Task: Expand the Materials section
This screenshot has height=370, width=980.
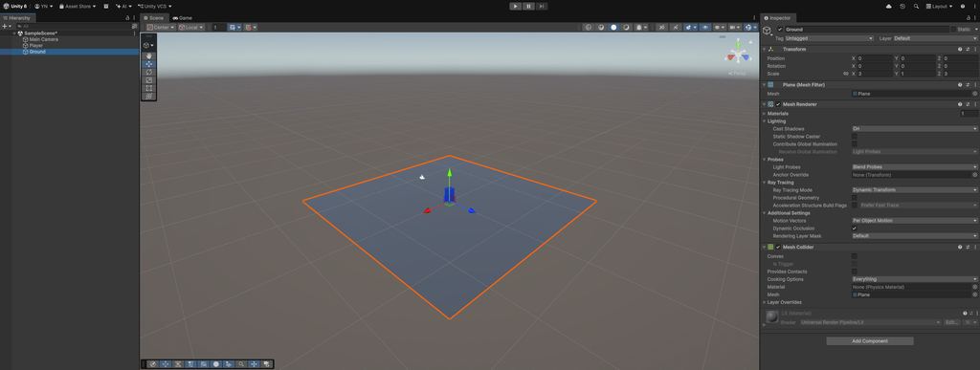Action: pos(764,114)
